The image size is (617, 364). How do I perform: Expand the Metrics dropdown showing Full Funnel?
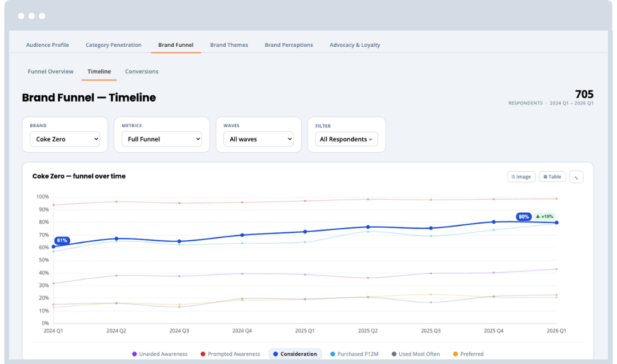pyautogui.click(x=162, y=139)
